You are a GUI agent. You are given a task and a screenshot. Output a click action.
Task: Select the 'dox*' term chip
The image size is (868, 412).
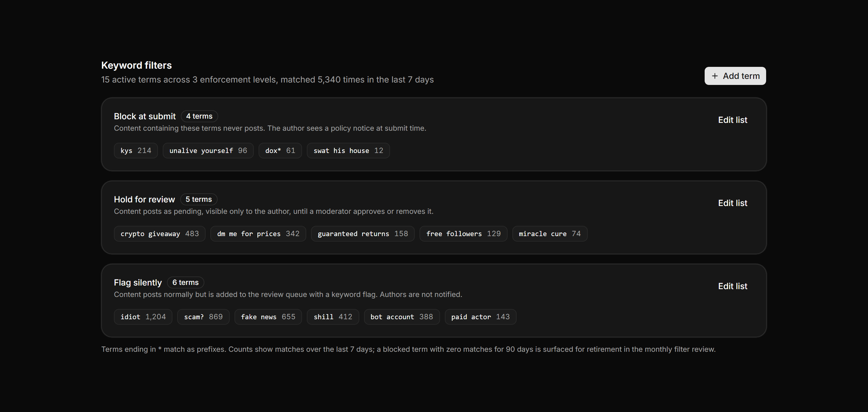[x=280, y=151]
